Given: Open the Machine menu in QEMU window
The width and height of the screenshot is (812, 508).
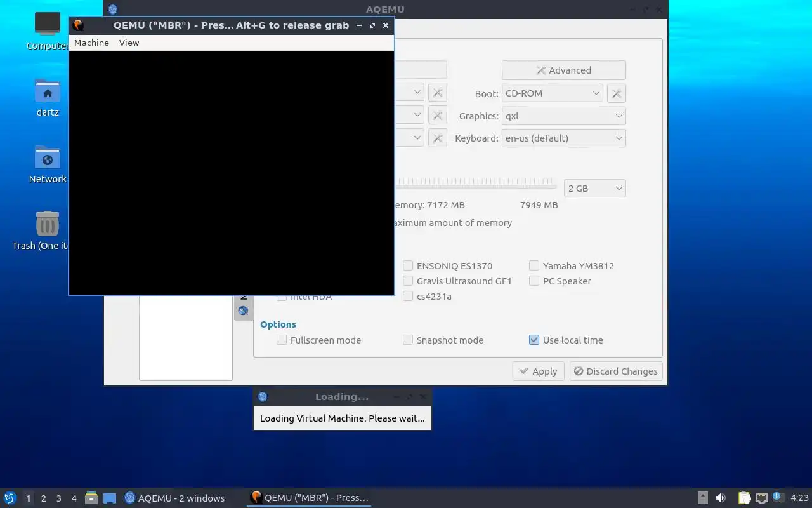Looking at the screenshot, I should (91, 43).
